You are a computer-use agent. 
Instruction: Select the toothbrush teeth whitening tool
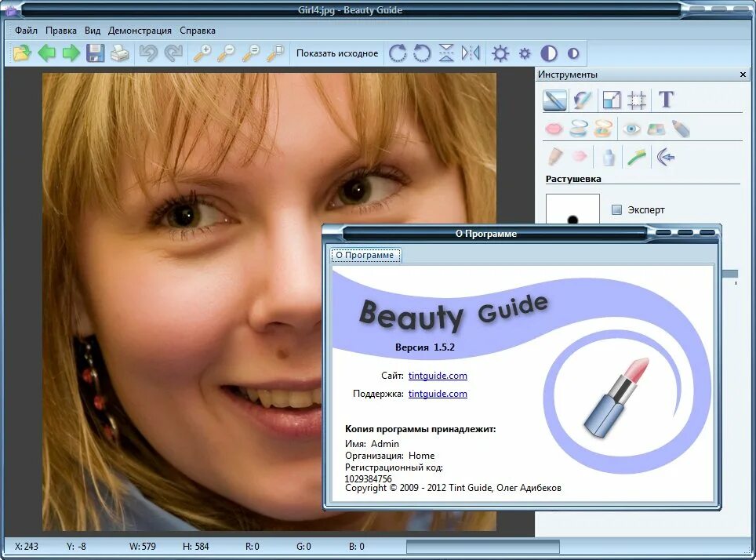[637, 157]
